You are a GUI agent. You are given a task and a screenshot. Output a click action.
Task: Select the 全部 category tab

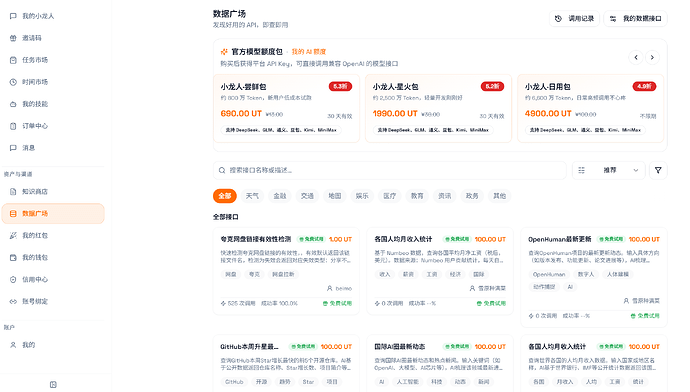click(x=225, y=196)
